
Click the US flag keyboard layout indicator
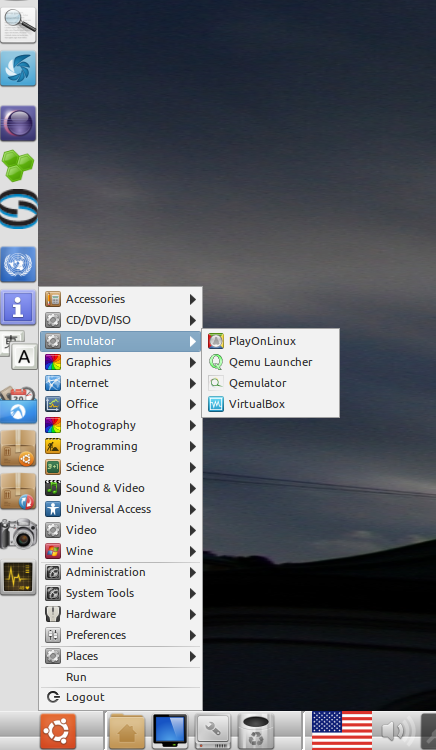342,731
